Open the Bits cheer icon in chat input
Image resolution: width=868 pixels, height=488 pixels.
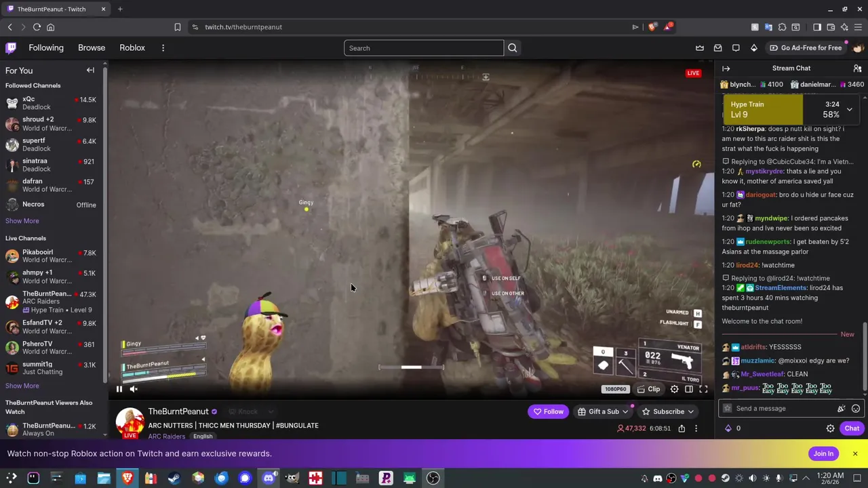click(x=842, y=409)
